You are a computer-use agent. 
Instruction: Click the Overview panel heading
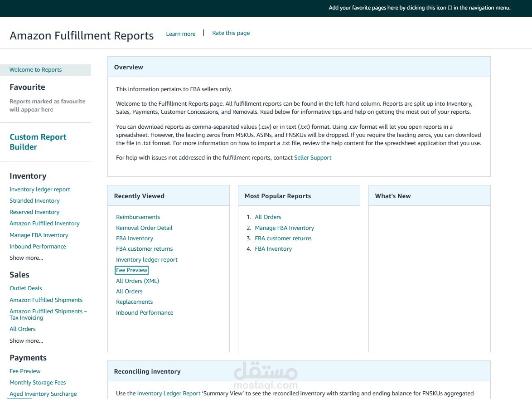(x=129, y=67)
